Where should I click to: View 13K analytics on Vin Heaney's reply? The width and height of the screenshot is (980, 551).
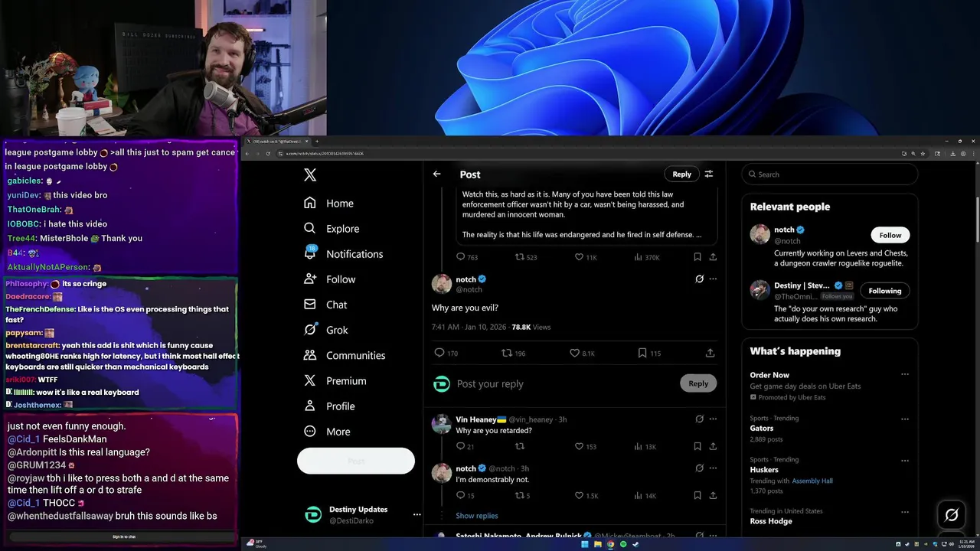pos(645,446)
